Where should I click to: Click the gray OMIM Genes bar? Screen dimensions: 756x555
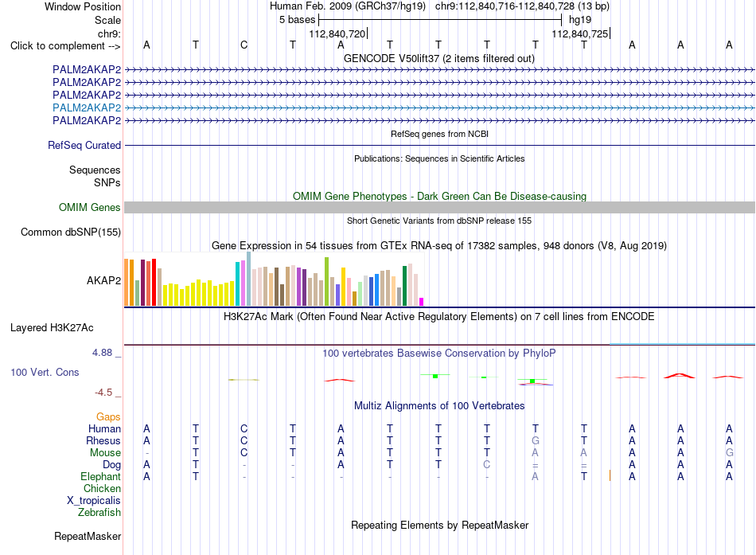[x=439, y=208]
